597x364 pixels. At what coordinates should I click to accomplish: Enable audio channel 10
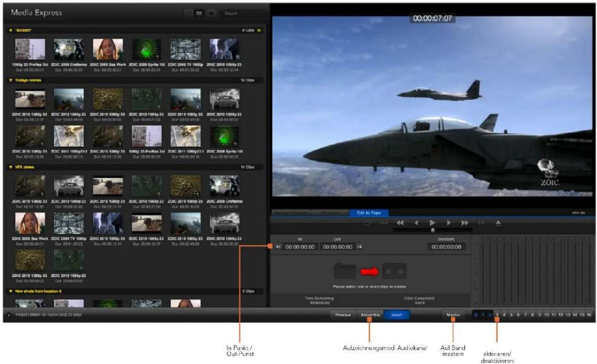[x=547, y=315]
